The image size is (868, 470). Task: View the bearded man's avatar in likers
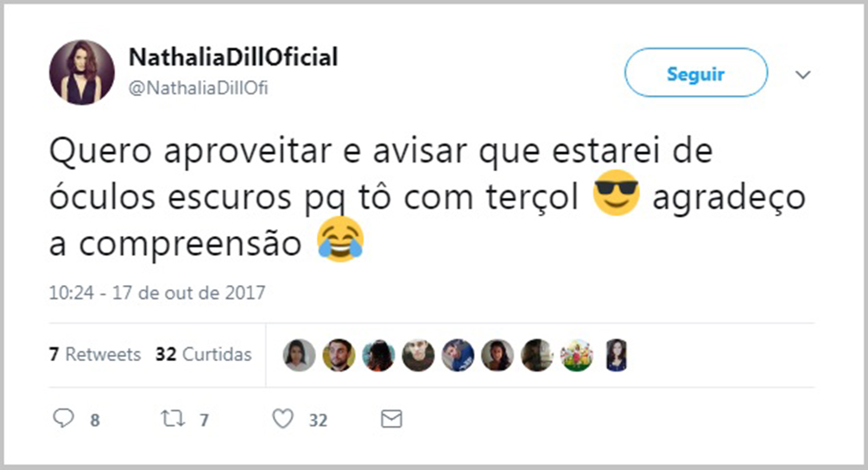pyautogui.click(x=339, y=355)
